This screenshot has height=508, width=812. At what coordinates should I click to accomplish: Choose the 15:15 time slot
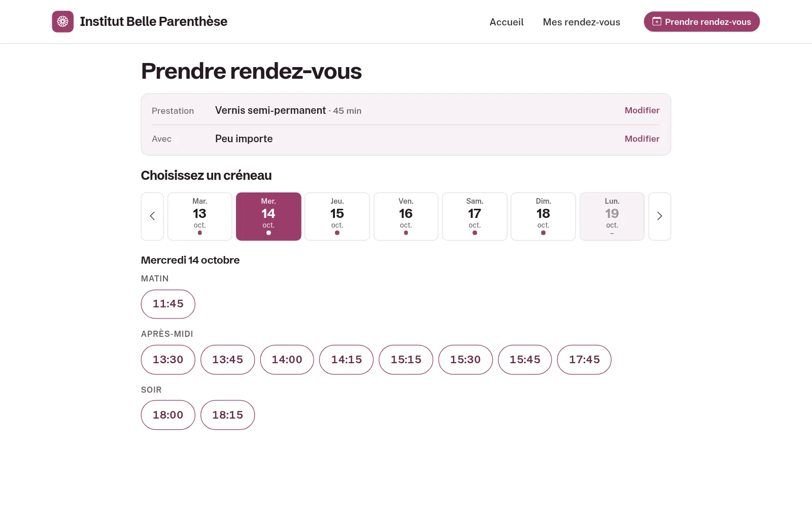click(x=406, y=360)
